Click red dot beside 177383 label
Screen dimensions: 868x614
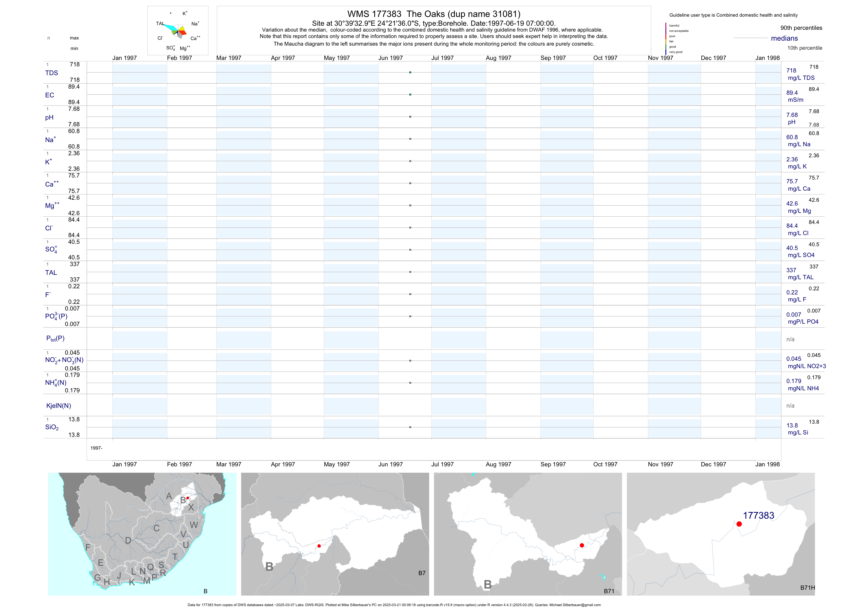tap(739, 524)
